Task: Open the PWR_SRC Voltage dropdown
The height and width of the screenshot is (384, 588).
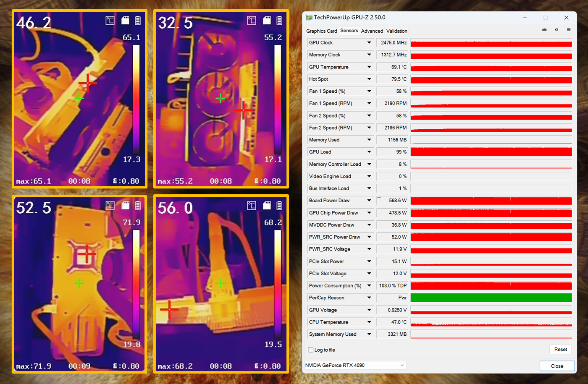Action: click(369, 249)
